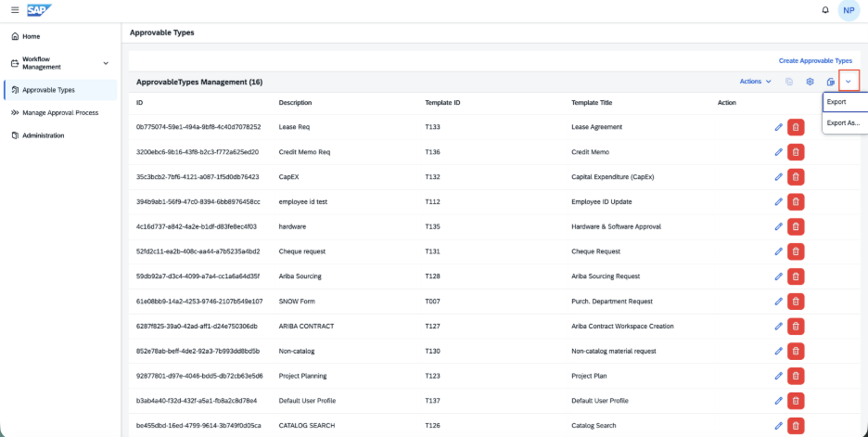The image size is (868, 437).
Task: Open the NP user profile avatar
Action: (x=849, y=10)
